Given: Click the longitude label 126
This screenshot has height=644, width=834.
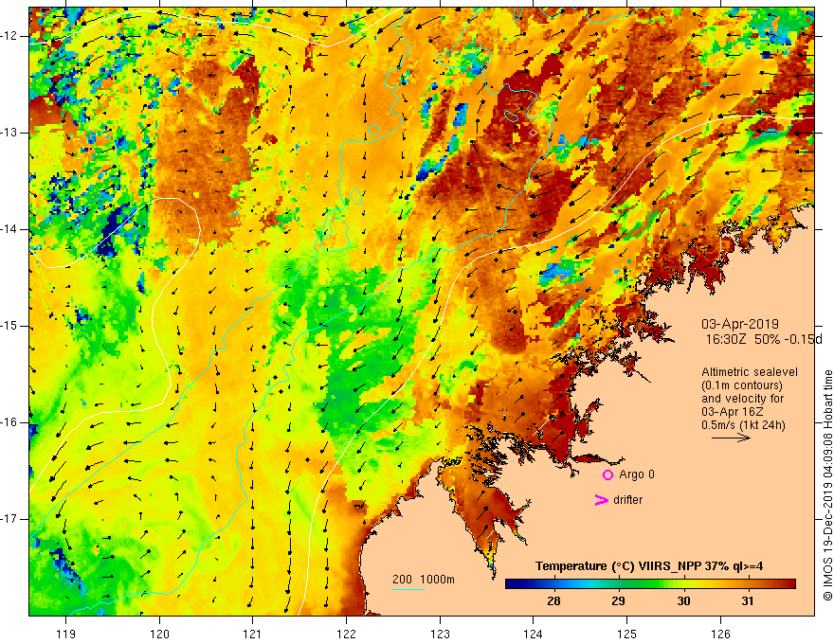Looking at the screenshot, I should 720,634.
